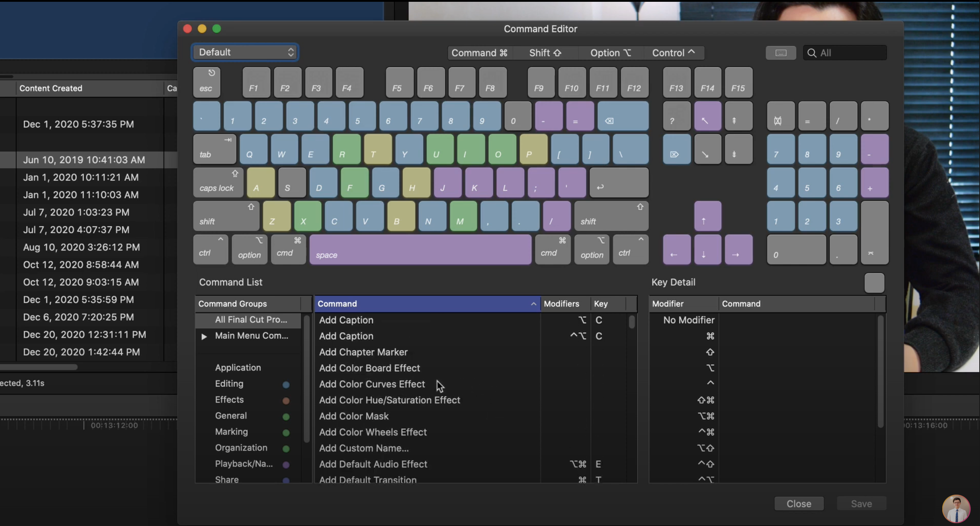
Task: Click the virtual Home arrow key
Action: pos(707,116)
